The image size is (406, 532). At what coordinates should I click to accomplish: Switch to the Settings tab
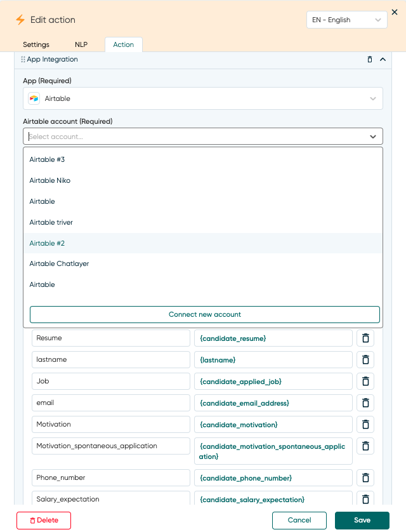(x=36, y=44)
